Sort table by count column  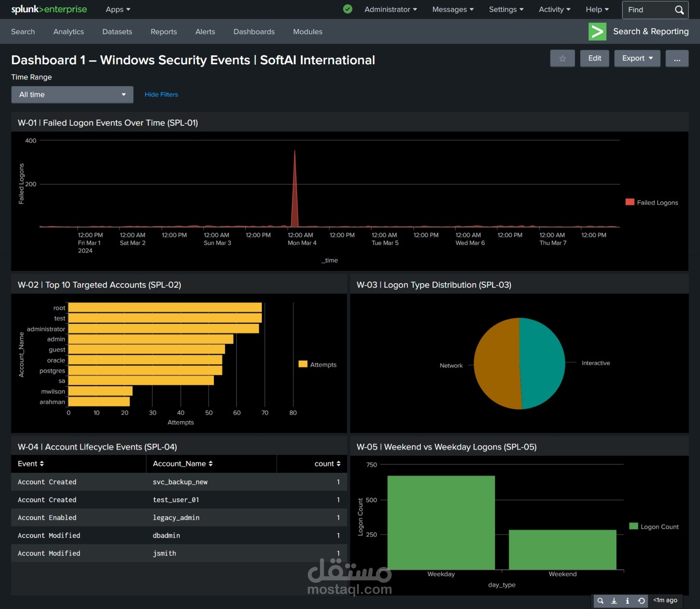click(x=327, y=463)
